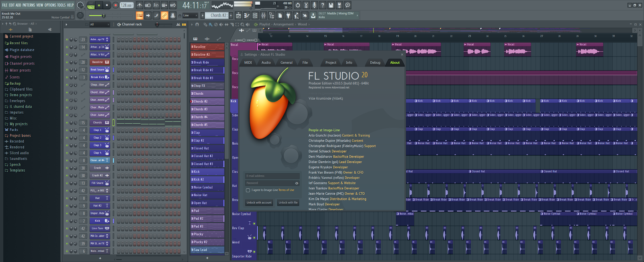Toggle the STRETCH switch in playlist

click(256, 40)
